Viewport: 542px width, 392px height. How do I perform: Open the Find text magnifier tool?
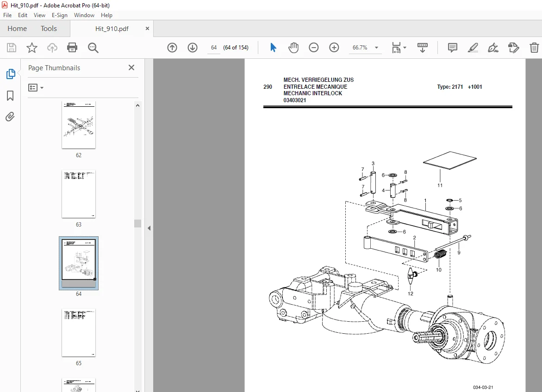pyautogui.click(x=93, y=48)
